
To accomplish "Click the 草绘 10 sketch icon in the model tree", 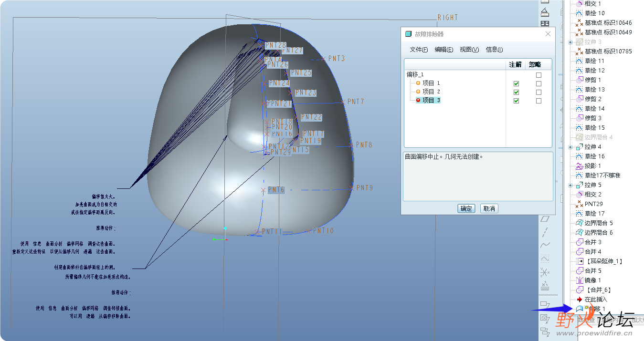I will click(579, 13).
